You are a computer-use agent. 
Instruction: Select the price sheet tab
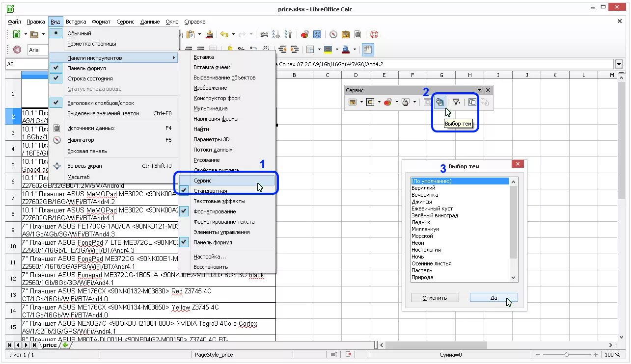[x=50, y=345]
